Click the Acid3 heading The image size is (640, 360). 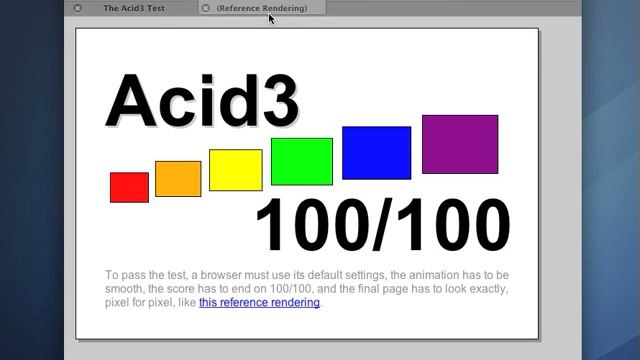[x=202, y=101]
